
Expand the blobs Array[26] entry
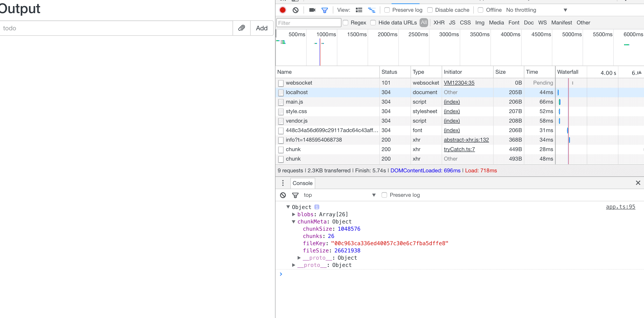(294, 214)
